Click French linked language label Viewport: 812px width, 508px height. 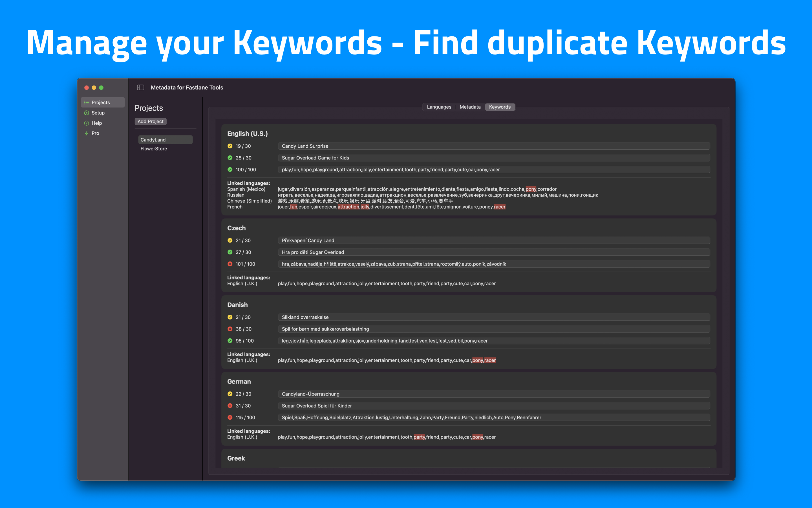click(235, 207)
